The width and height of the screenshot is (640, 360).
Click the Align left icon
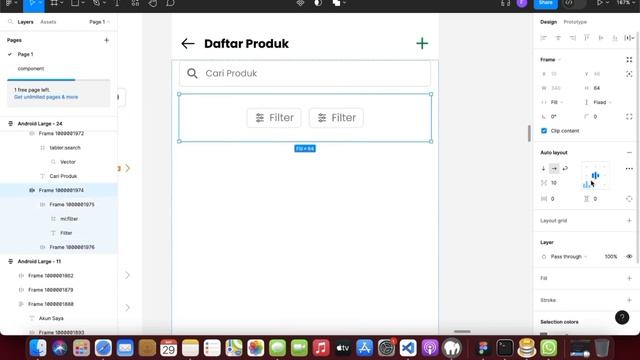pyautogui.click(x=544, y=38)
